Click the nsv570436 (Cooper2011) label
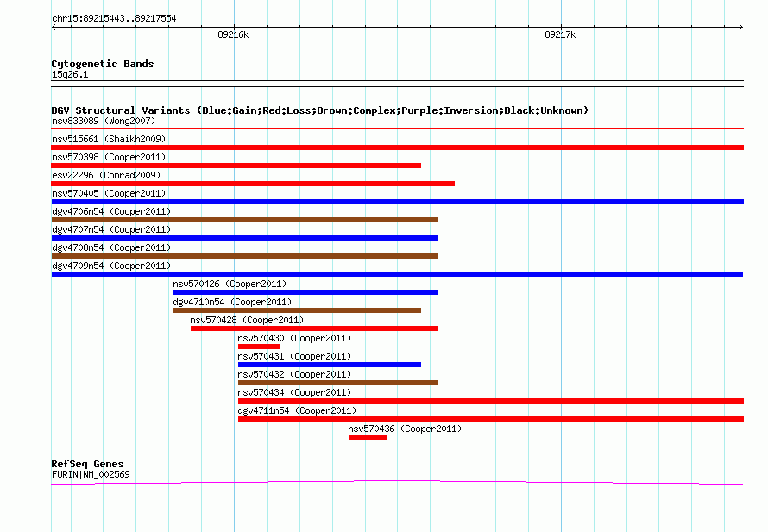This screenshot has width=768, height=532. click(x=405, y=429)
